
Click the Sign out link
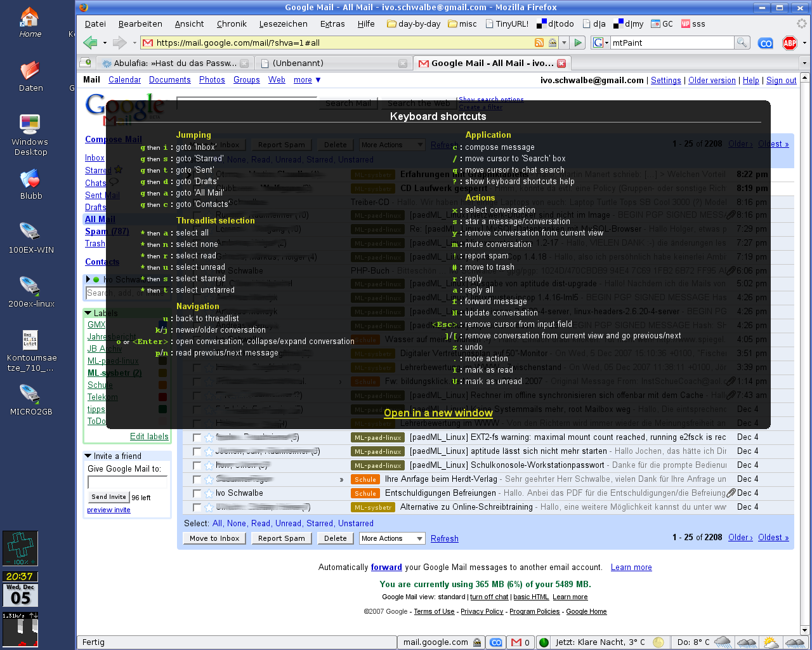[781, 81]
